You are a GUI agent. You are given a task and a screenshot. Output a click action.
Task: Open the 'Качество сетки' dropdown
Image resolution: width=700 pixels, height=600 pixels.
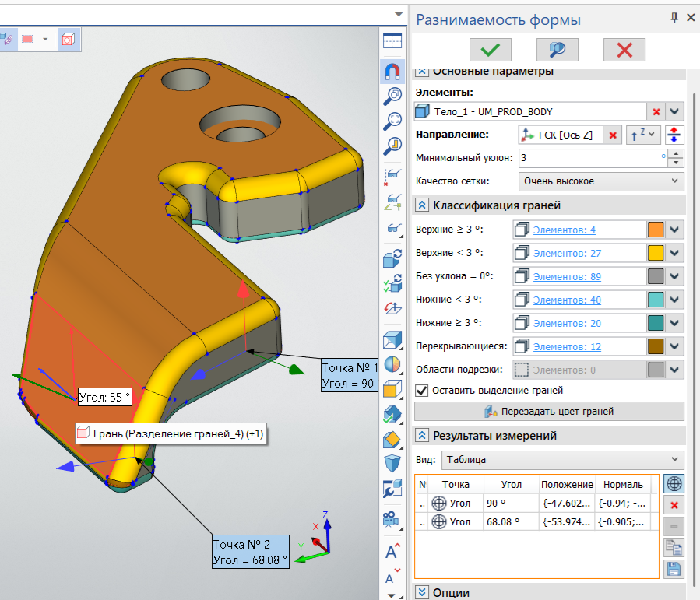tap(600, 181)
